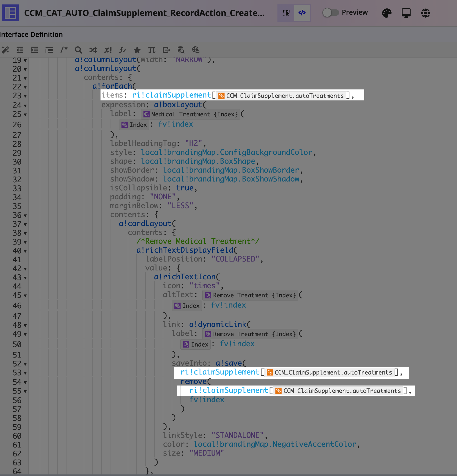Click the true value on line 33
This screenshot has height=476, width=457.
[185, 188]
